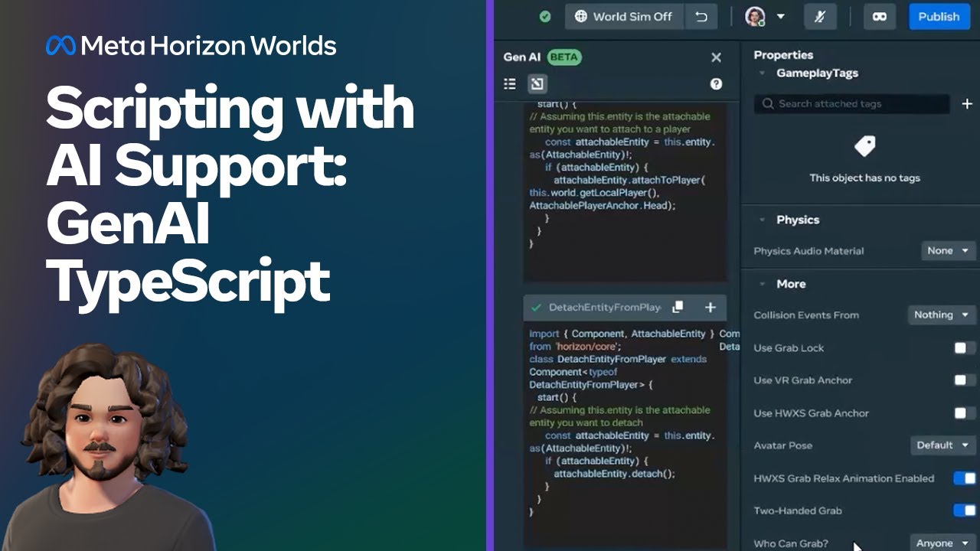Screen dimensions: 980x551
Task: Enable Use HWXS Grab Anchor toggle
Action: [x=964, y=412]
